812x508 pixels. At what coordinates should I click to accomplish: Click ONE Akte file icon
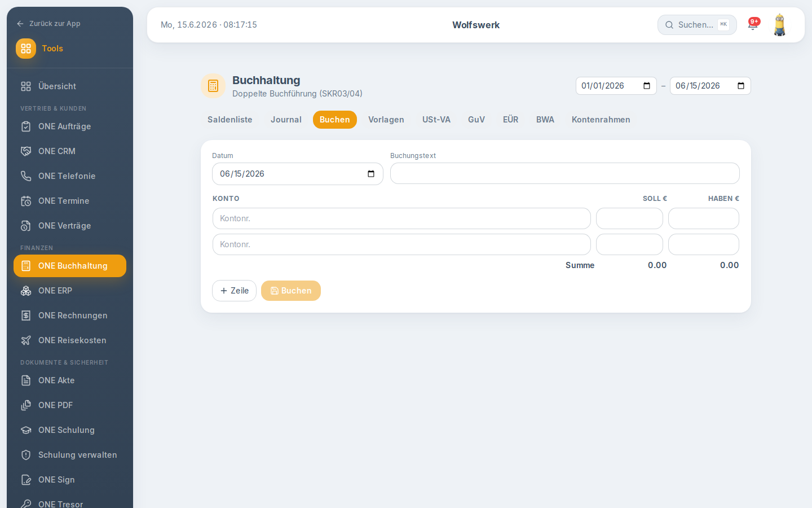[x=26, y=380]
